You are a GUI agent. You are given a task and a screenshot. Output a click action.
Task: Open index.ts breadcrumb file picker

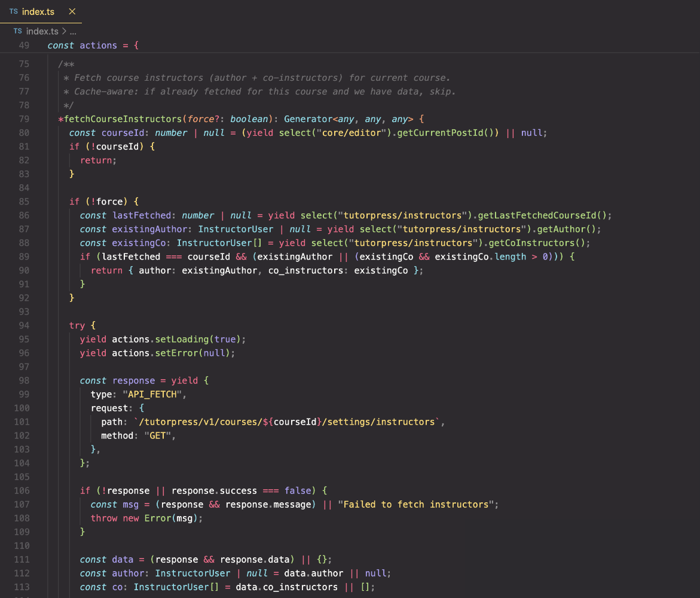point(42,31)
